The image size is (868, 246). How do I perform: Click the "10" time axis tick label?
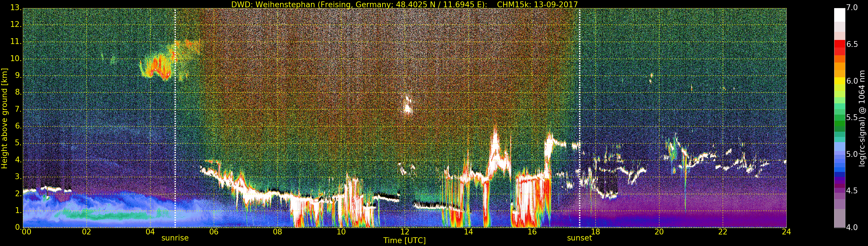click(x=341, y=232)
